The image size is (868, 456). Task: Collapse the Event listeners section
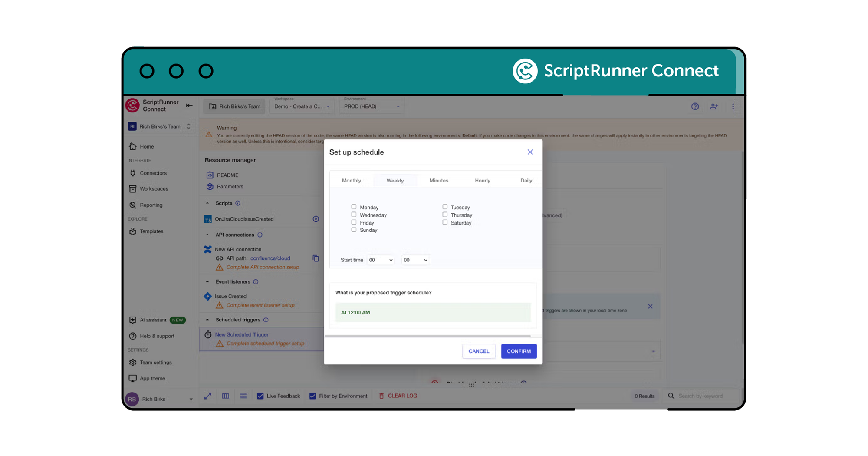click(x=207, y=282)
